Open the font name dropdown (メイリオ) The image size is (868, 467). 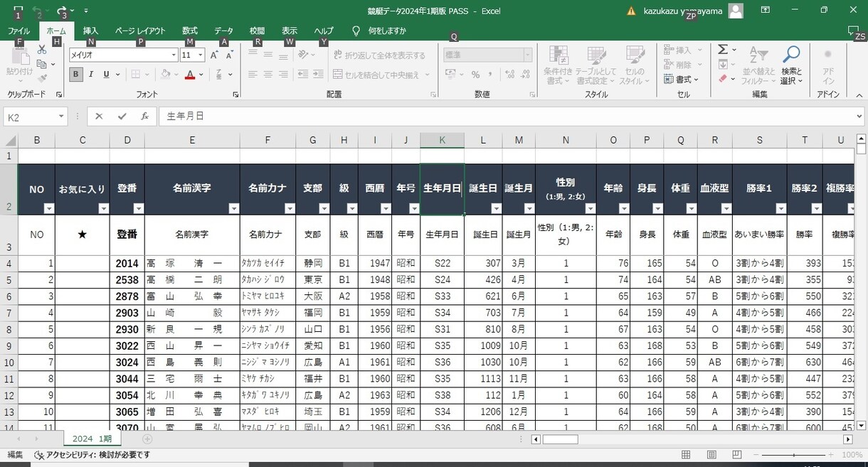coord(174,55)
